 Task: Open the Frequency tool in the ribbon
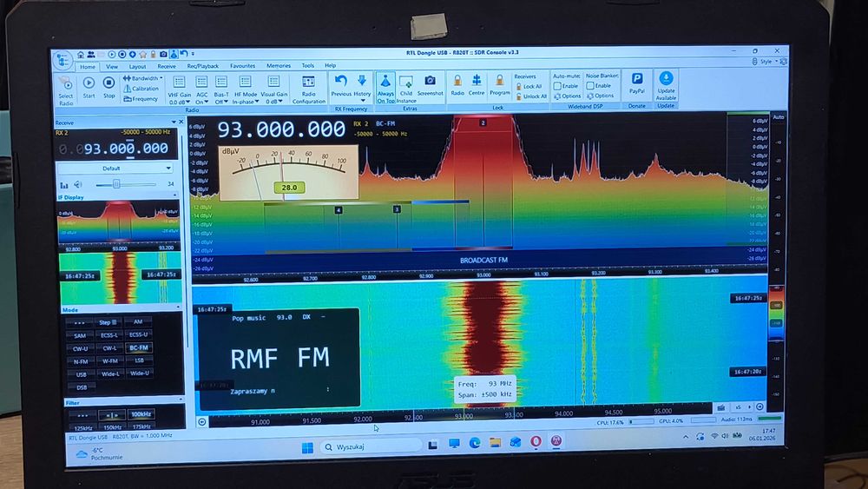coord(141,98)
